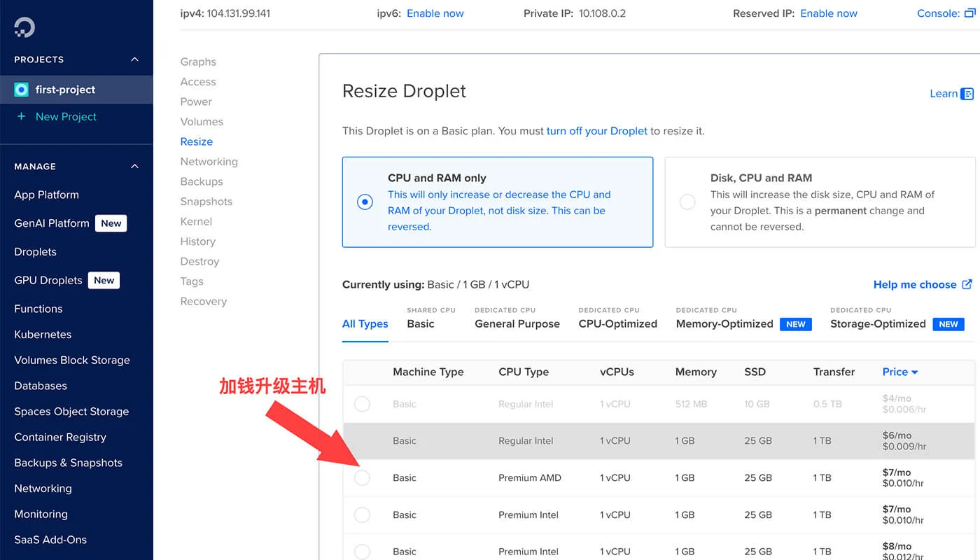
Task: Click the first-project project icon
Action: click(x=21, y=90)
